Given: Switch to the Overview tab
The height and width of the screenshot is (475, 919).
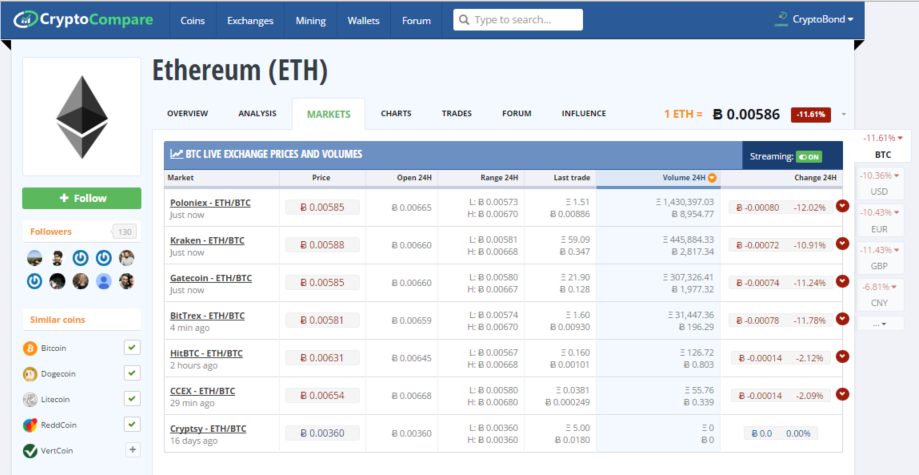Looking at the screenshot, I should [188, 114].
